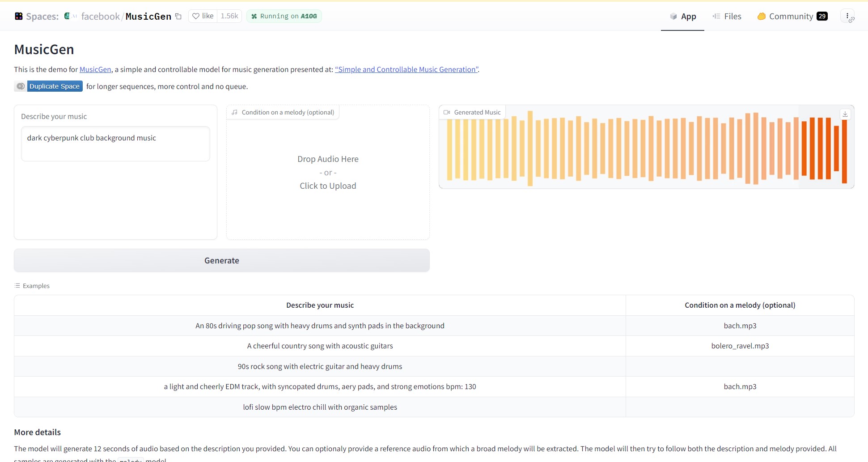Switch to the App tab
This screenshot has width=868, height=462.
682,17
